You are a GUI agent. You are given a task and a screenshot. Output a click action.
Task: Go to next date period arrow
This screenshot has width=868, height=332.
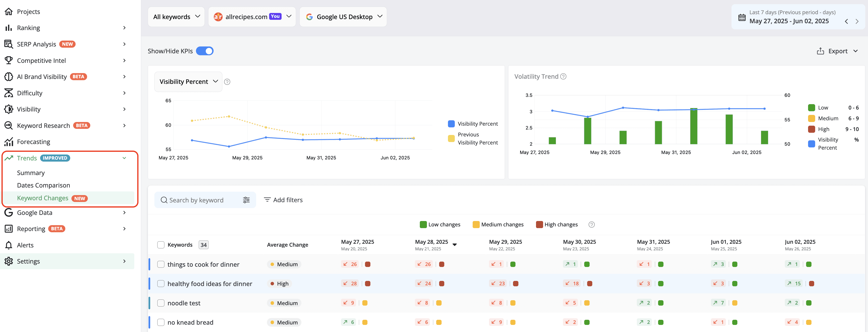click(857, 21)
